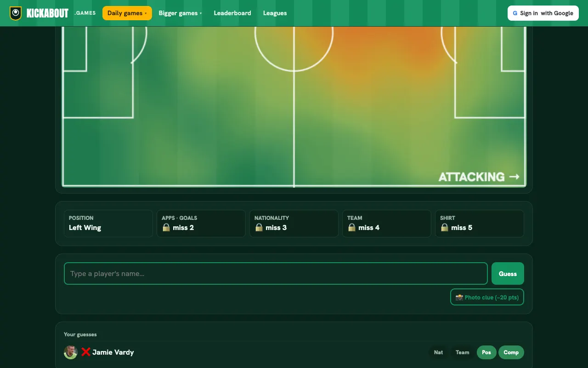Click the red X next to Jamie Vardy

click(86, 352)
